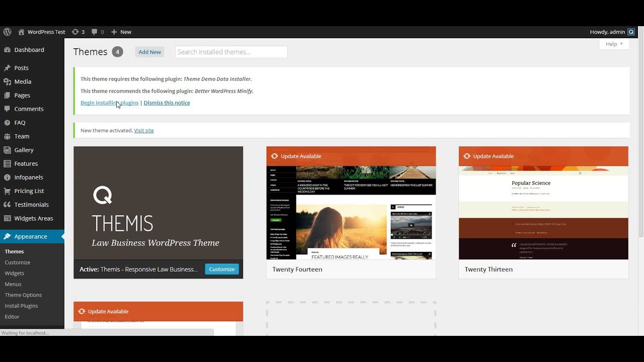Click the Posts pushpin icon
Viewport: 644px width, 362px height.
7,68
